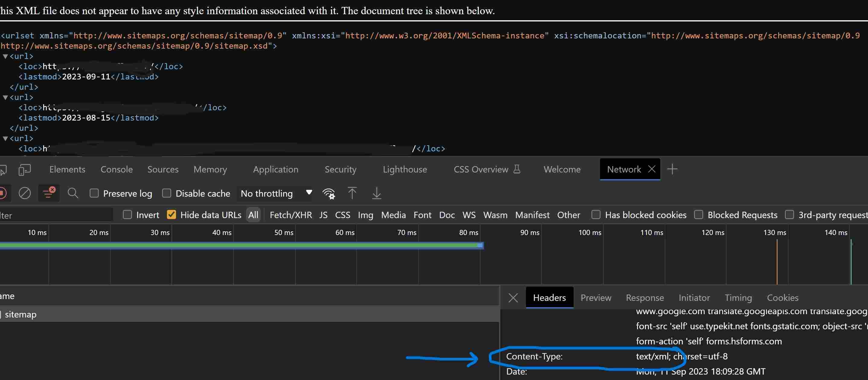Viewport: 868px width, 380px height.
Task: Filter requests by Fetch/XHR
Action: pyautogui.click(x=290, y=215)
